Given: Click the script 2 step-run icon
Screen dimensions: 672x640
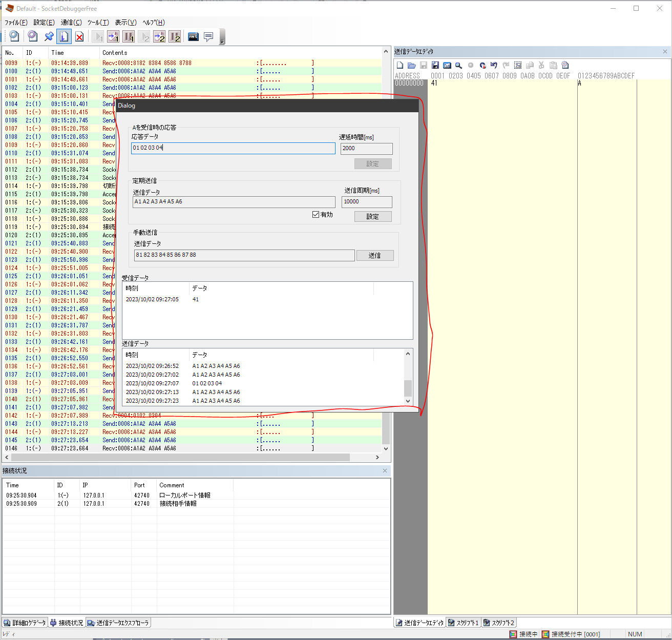Looking at the screenshot, I should 159,36.
